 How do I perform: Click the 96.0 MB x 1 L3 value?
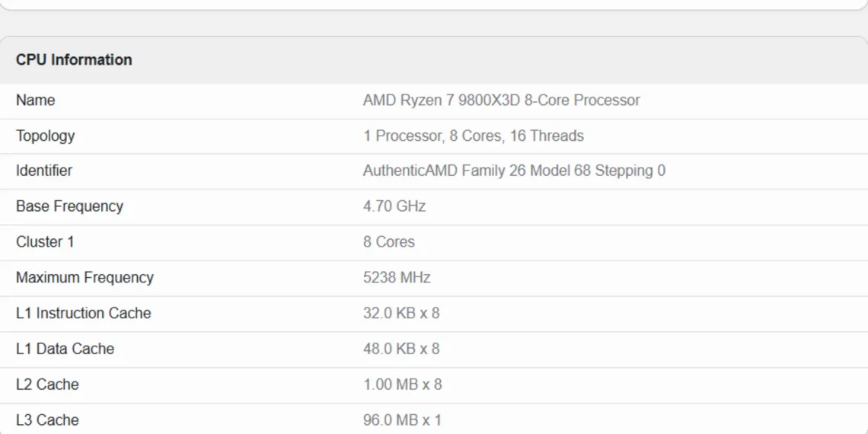click(x=403, y=420)
